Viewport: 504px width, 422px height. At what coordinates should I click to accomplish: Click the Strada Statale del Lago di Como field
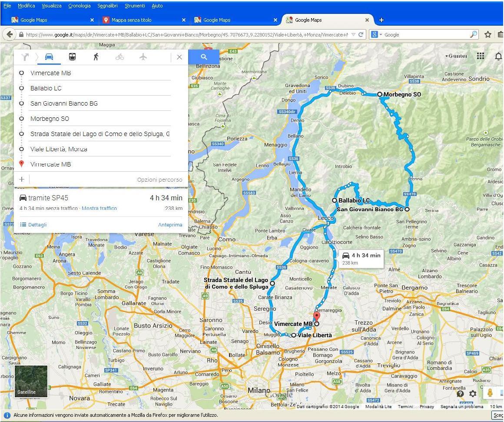point(100,134)
